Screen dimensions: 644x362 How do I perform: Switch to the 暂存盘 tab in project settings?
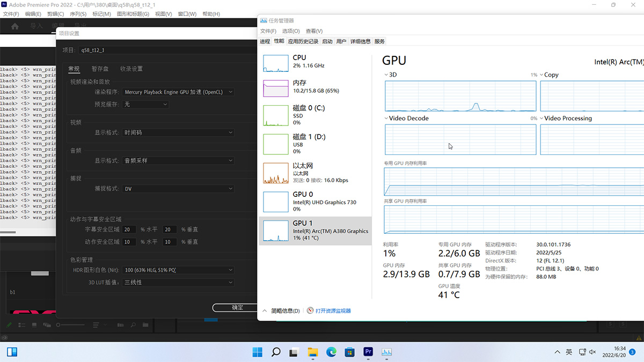(x=100, y=69)
